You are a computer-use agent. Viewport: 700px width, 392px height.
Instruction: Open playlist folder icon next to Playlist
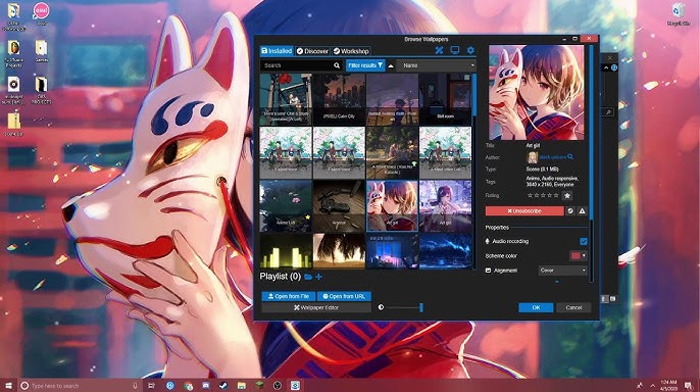(x=308, y=277)
